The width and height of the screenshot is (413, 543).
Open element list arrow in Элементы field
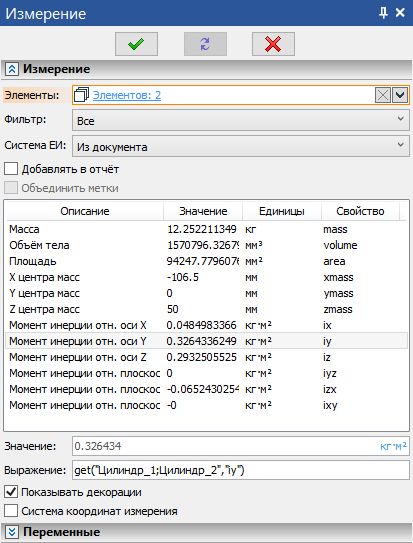[400, 95]
